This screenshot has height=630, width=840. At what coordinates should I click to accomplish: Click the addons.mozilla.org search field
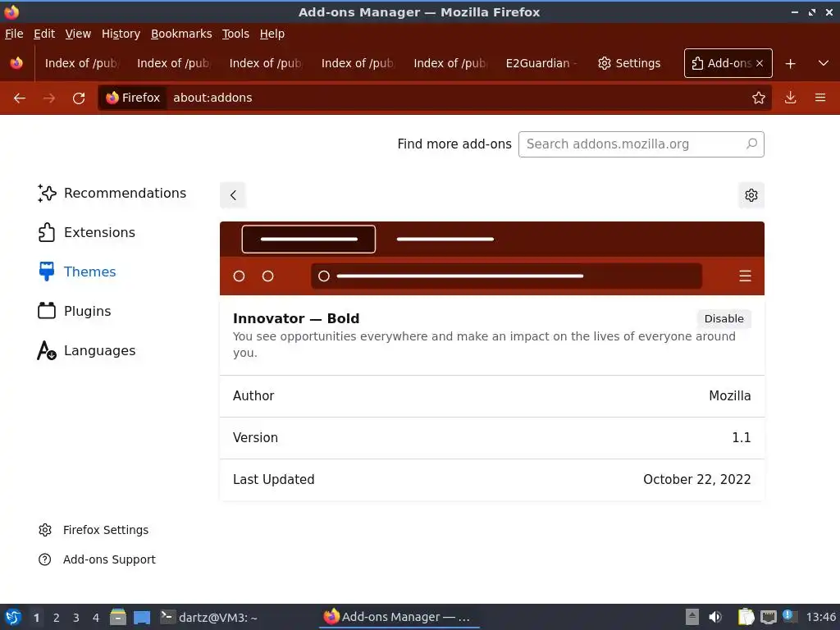tap(641, 144)
